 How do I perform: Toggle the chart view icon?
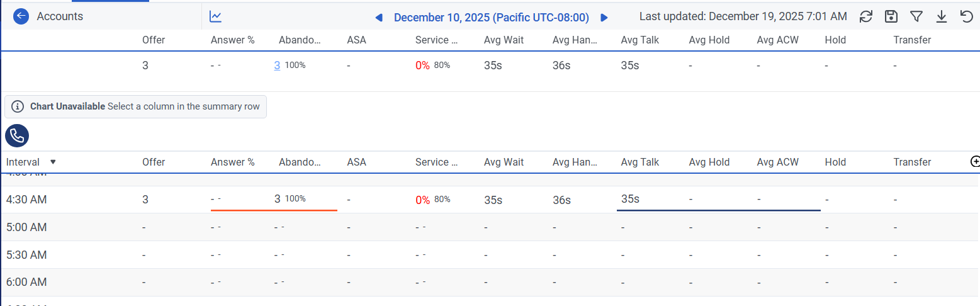[x=215, y=16]
